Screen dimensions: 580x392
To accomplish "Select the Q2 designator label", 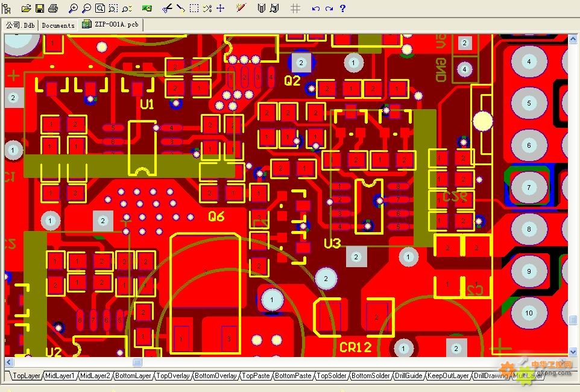I will 292,81.
